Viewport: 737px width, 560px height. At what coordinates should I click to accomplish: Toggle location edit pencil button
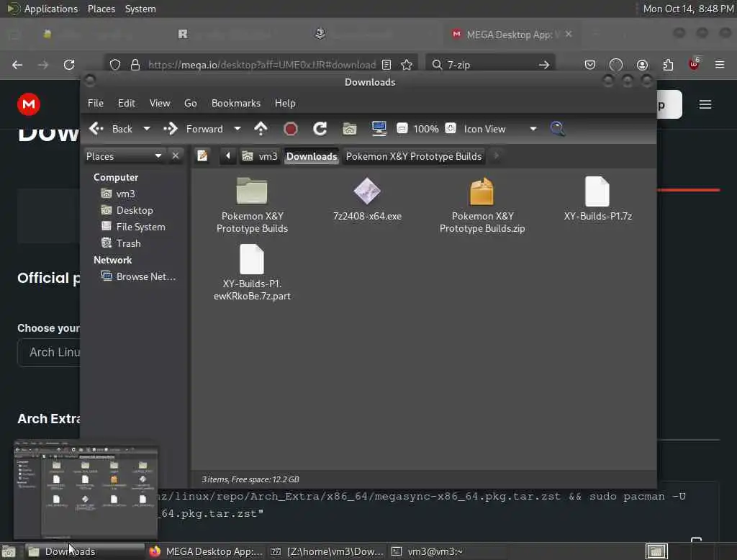pos(202,155)
